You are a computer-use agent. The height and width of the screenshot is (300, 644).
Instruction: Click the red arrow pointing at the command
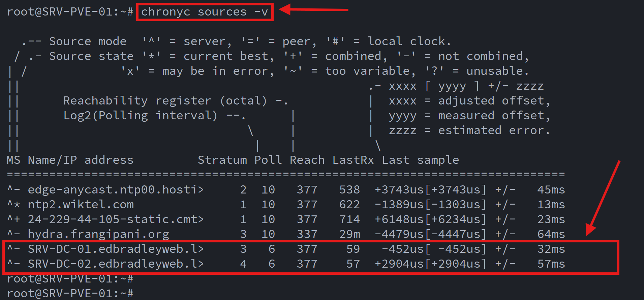[x=313, y=10]
